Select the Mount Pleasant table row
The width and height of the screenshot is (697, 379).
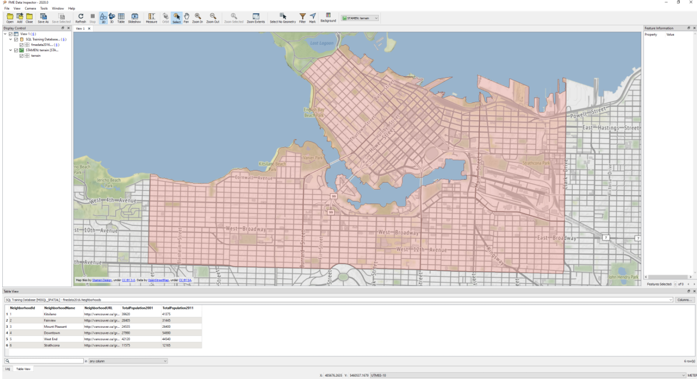click(x=103, y=327)
